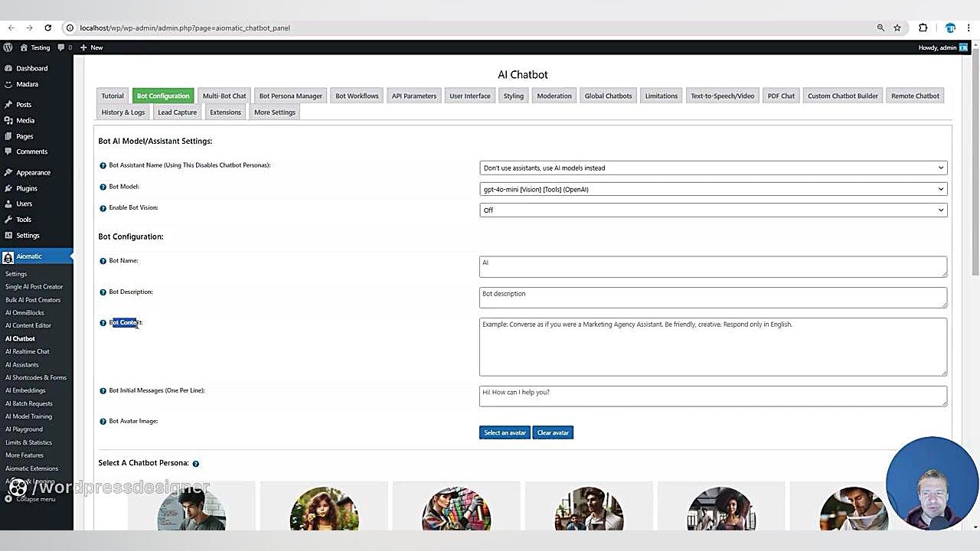Open Bulk AI Post Creators submenu

point(33,299)
